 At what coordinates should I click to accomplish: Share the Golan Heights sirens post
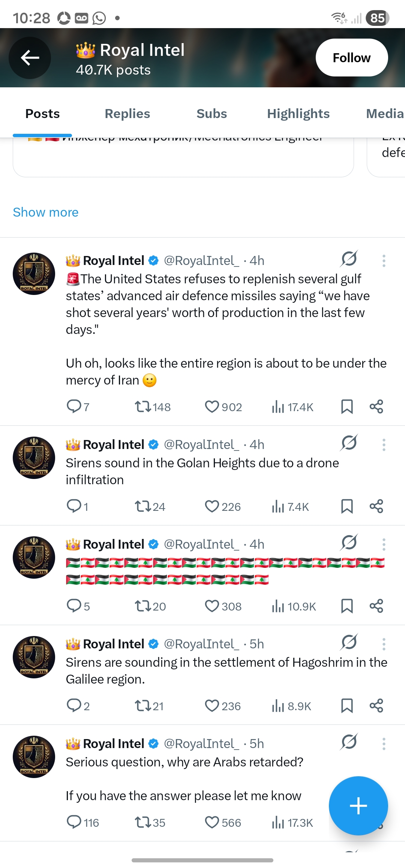point(376,506)
